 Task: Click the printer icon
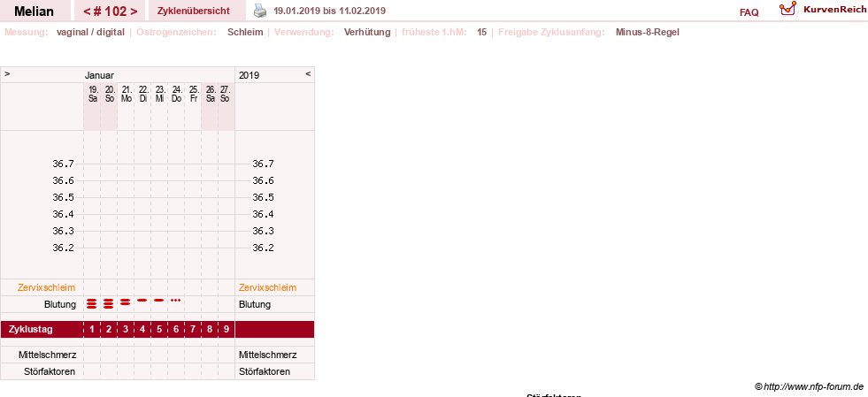pos(260,11)
